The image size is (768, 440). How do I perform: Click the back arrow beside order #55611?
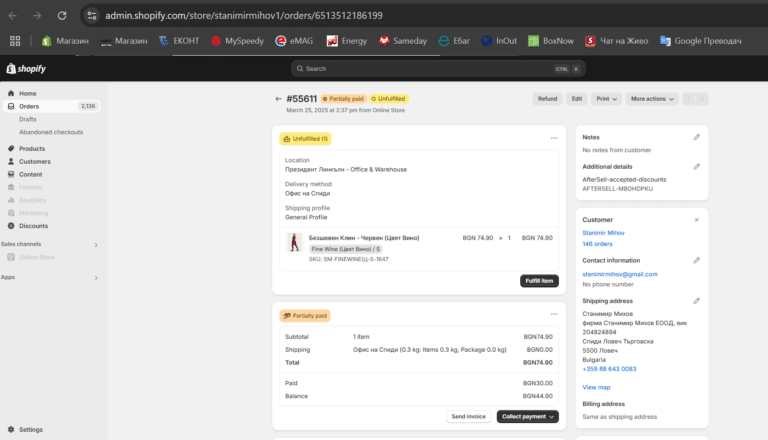pyautogui.click(x=279, y=99)
